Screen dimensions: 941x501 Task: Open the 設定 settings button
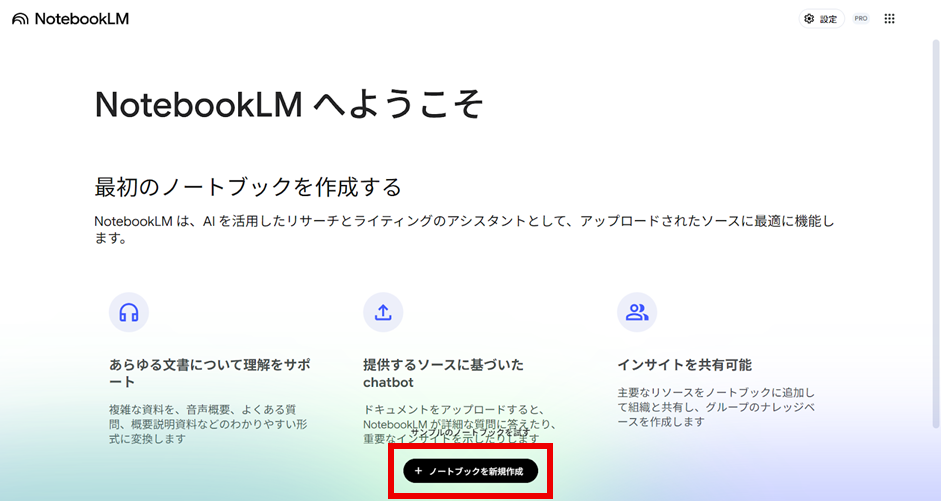click(822, 19)
